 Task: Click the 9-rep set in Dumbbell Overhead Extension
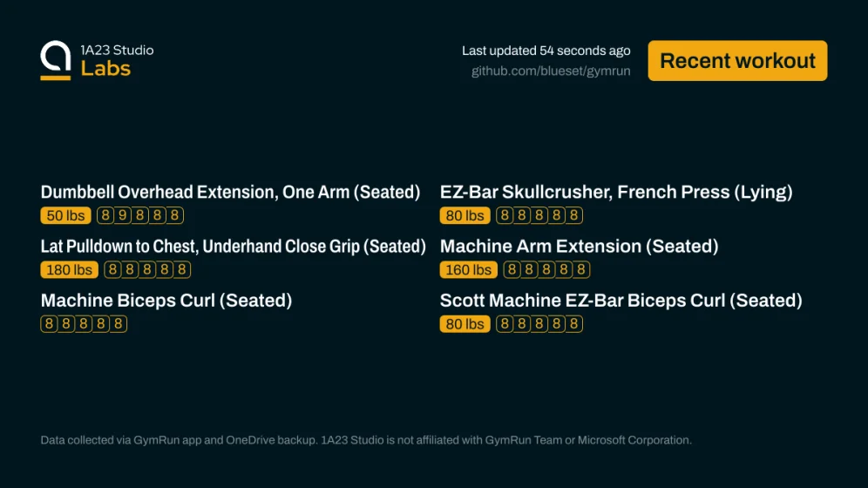(123, 216)
